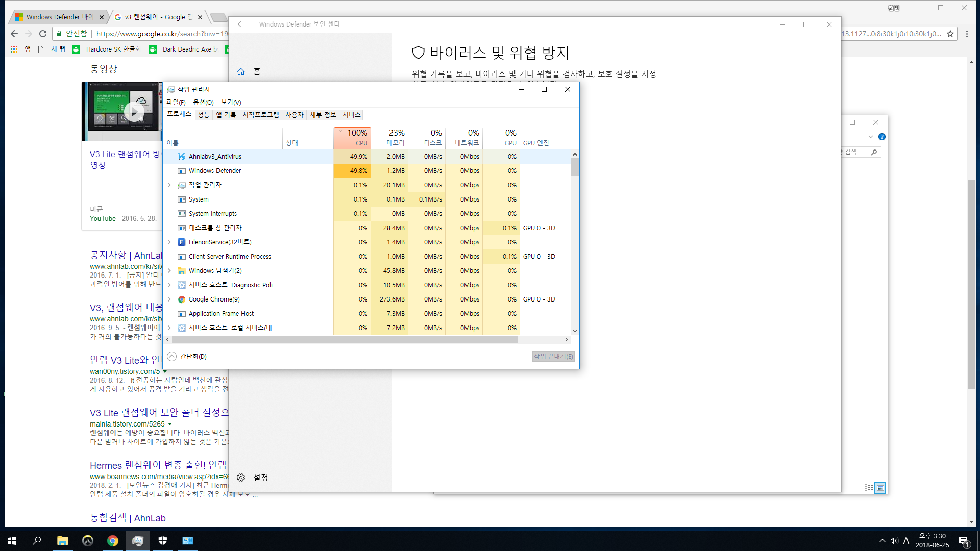
Task: Click the Home icon in Defender sidebar
Action: click(x=241, y=72)
